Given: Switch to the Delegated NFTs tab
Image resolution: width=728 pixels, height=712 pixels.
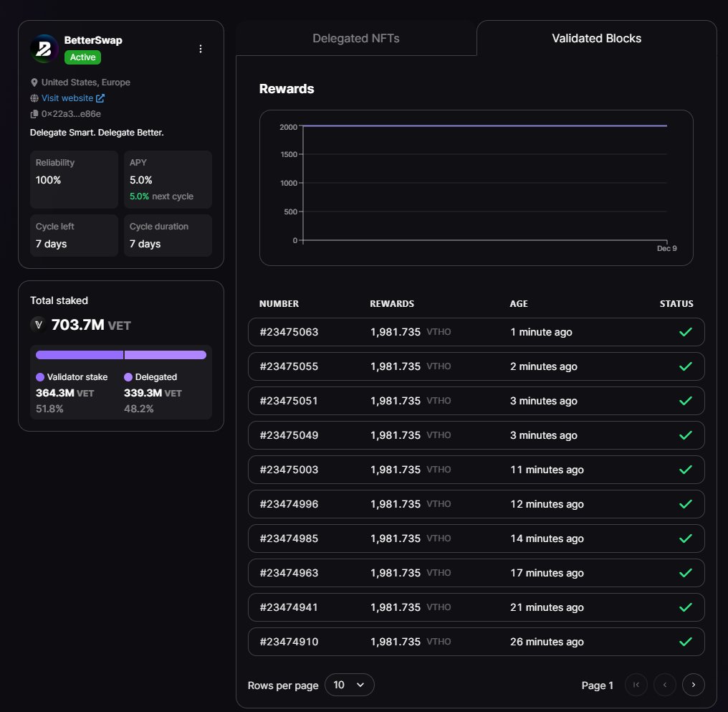Looking at the screenshot, I should (356, 38).
